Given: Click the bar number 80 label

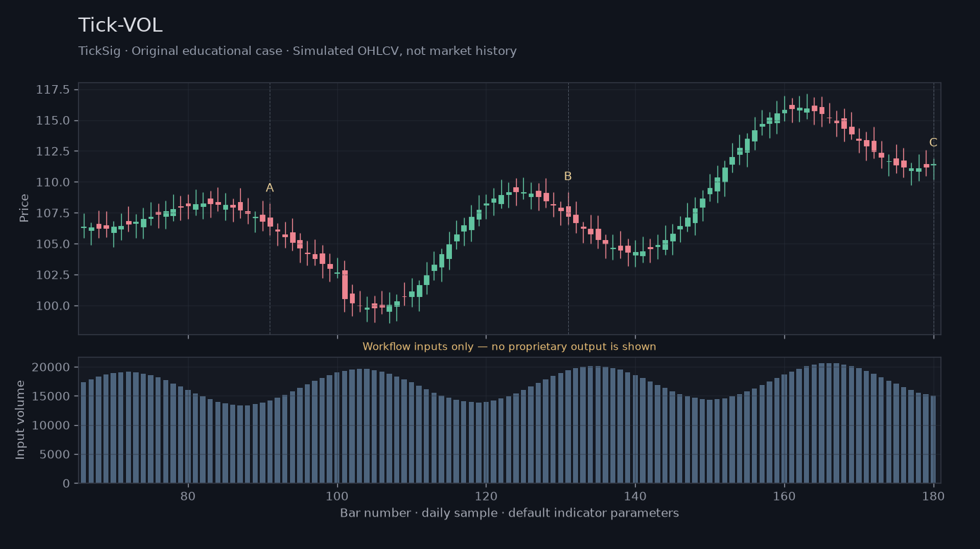Looking at the screenshot, I should 188,495.
